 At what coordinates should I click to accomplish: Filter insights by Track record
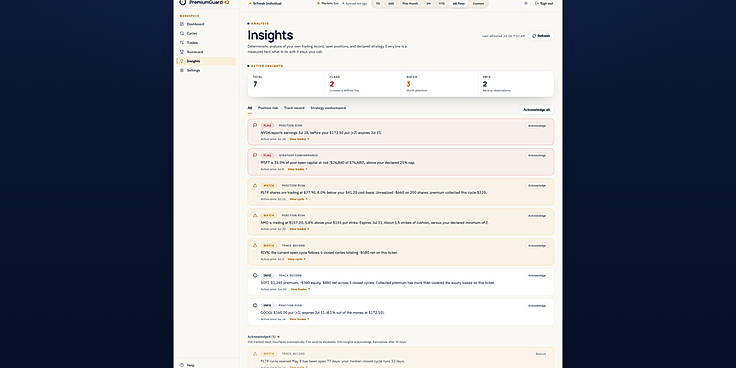pos(294,108)
